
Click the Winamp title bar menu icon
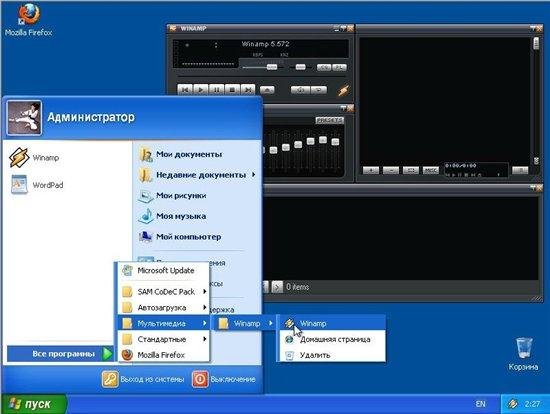(172, 28)
